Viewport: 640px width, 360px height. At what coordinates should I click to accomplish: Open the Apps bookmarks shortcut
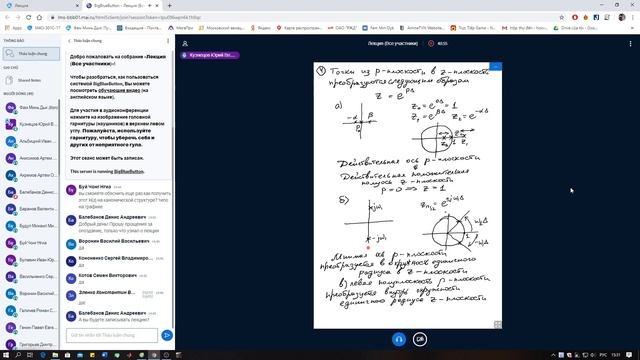click(x=13, y=28)
